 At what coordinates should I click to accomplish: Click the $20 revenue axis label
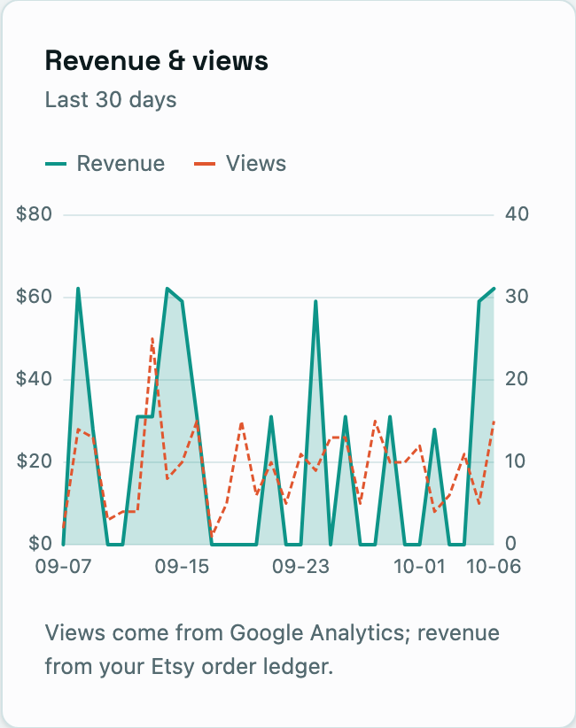click(x=34, y=461)
